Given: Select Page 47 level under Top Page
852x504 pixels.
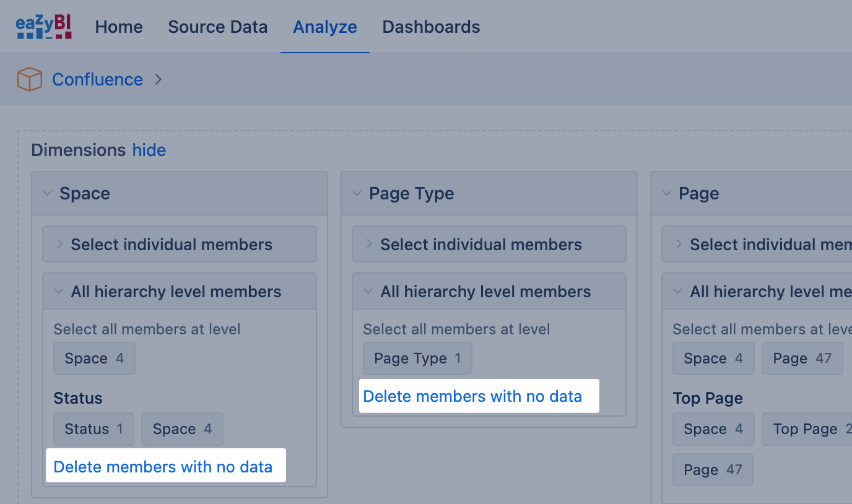Looking at the screenshot, I should [x=712, y=470].
